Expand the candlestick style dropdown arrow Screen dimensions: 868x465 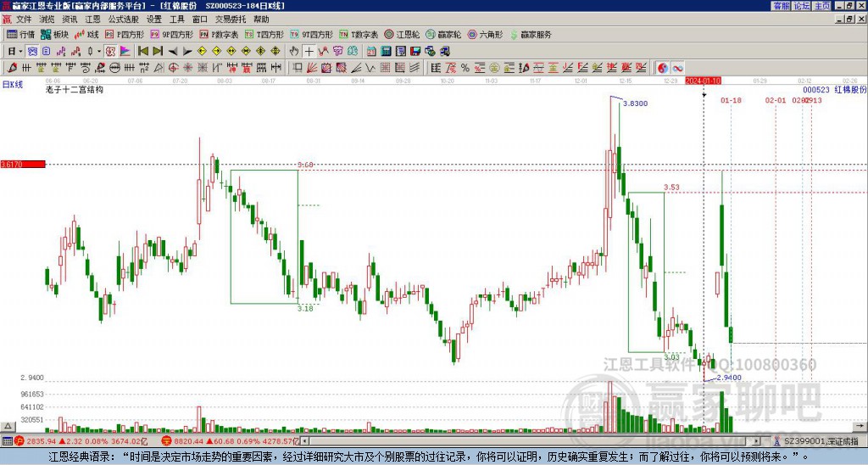[x=98, y=51]
